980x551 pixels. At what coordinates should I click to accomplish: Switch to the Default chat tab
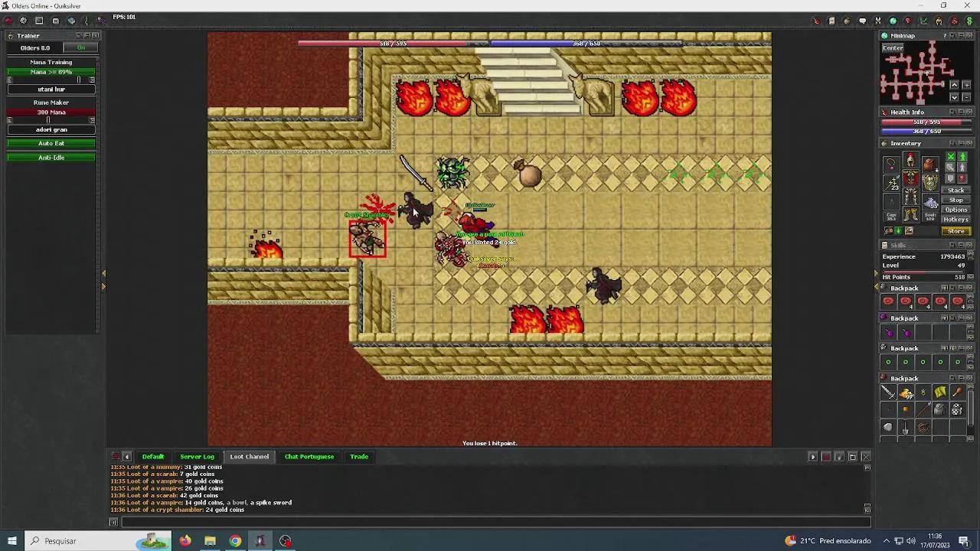coord(152,457)
